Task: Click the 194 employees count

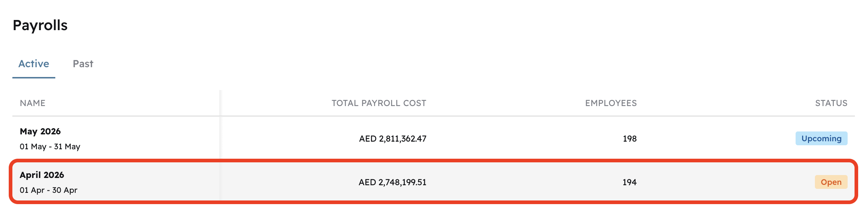Action: click(629, 182)
